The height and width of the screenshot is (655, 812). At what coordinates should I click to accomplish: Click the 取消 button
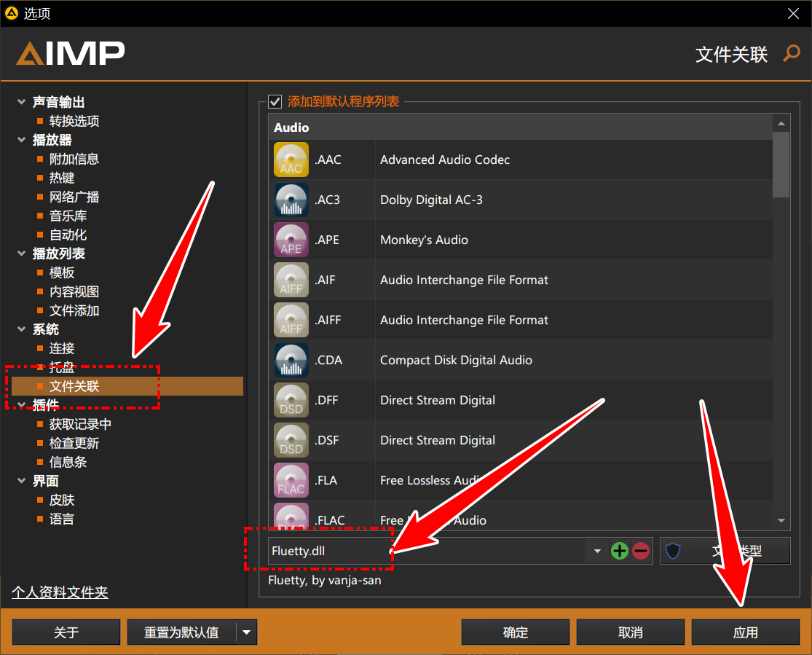630,632
